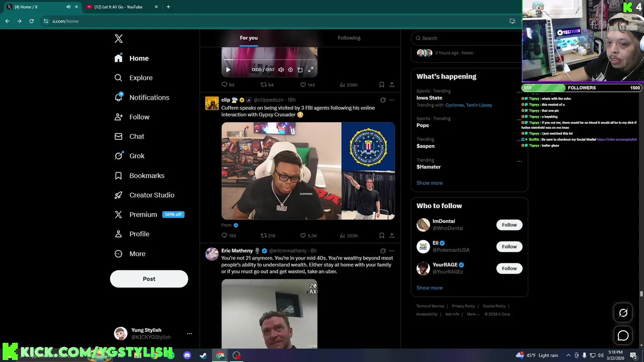Show more in Who to follow
Image resolution: width=644 pixels, height=362 pixels.
point(430,288)
